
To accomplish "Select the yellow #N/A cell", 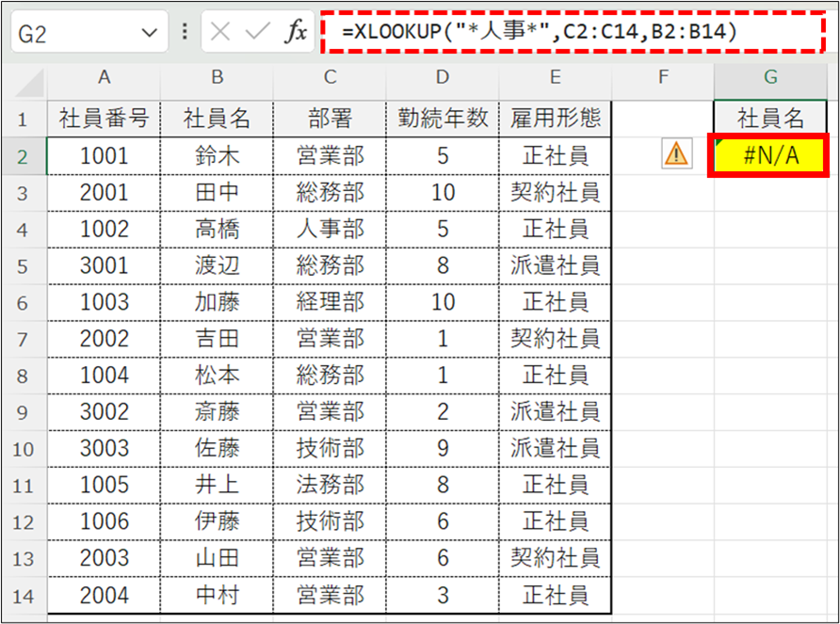I will [770, 155].
